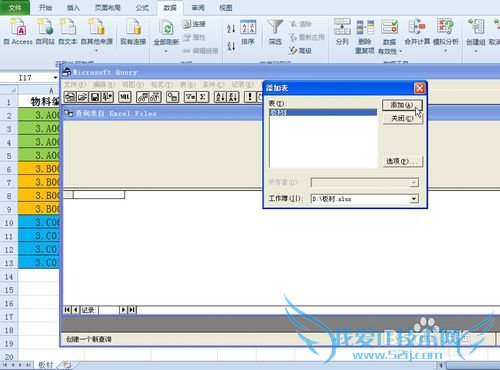Click the Sort Descending icon in Query toolbar
The image size is (500, 370).
tap(232, 97)
